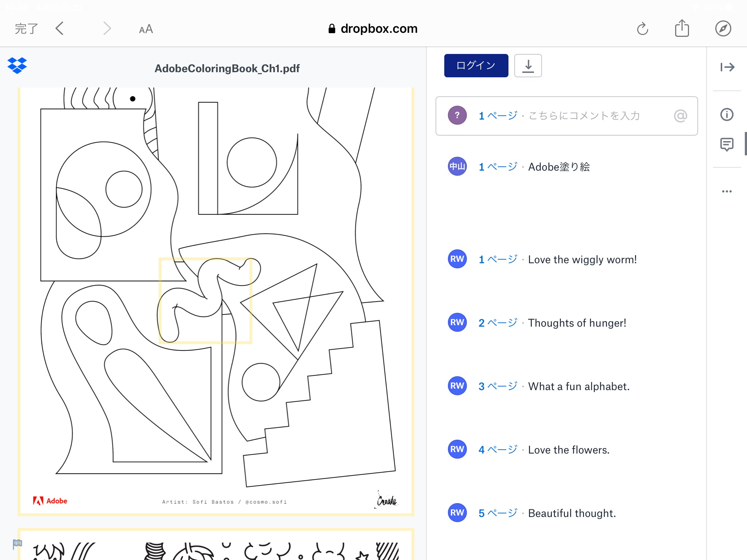Viewport: 747px width, 560px height.
Task: Open the AA text size menu
Action: point(146,29)
